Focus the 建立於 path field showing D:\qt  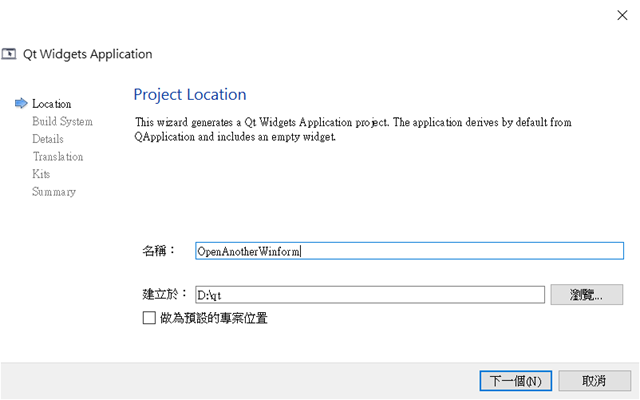(x=370, y=295)
